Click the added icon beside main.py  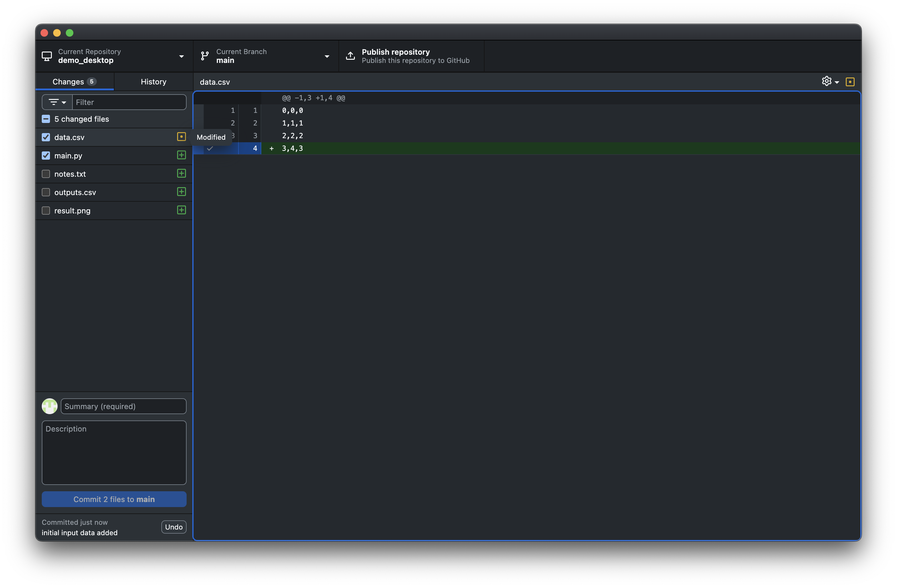pyautogui.click(x=181, y=155)
